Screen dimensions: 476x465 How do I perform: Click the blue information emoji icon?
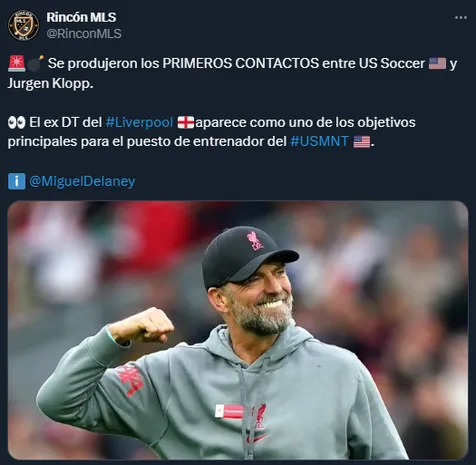point(16,181)
